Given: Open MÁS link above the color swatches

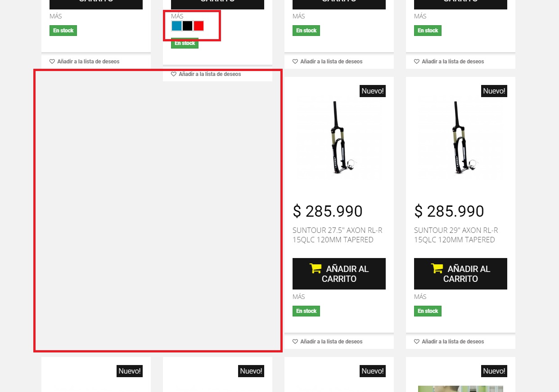Looking at the screenshot, I should [177, 16].
